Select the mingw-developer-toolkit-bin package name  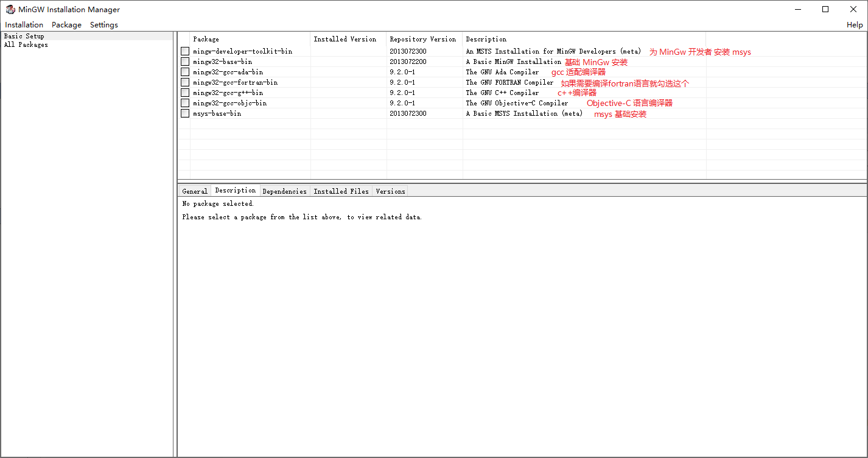pos(243,51)
